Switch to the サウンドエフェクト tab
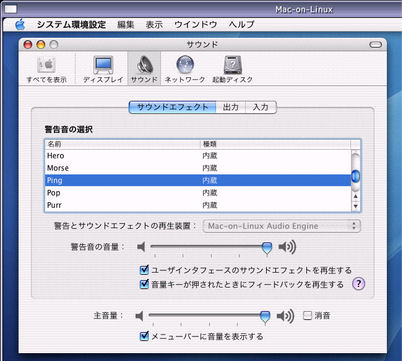The height and width of the screenshot is (361, 402). [x=173, y=107]
